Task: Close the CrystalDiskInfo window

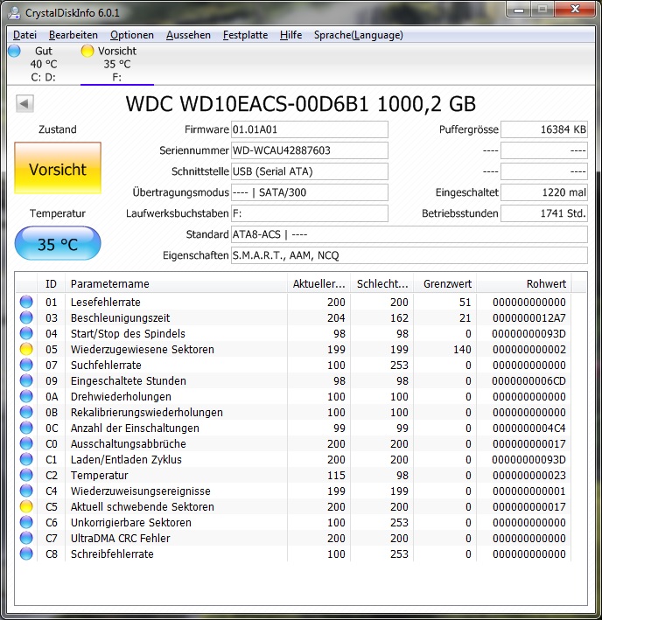Action: click(x=575, y=10)
